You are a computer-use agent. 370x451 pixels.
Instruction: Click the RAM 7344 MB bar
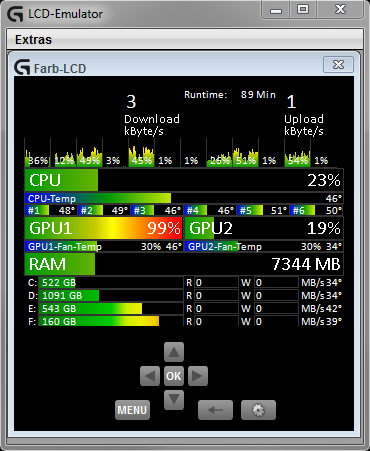pyautogui.click(x=184, y=264)
